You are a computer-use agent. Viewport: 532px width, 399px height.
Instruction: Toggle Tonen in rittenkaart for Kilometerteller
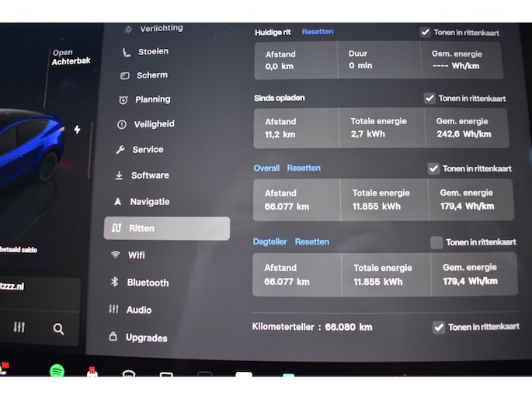pos(439,328)
